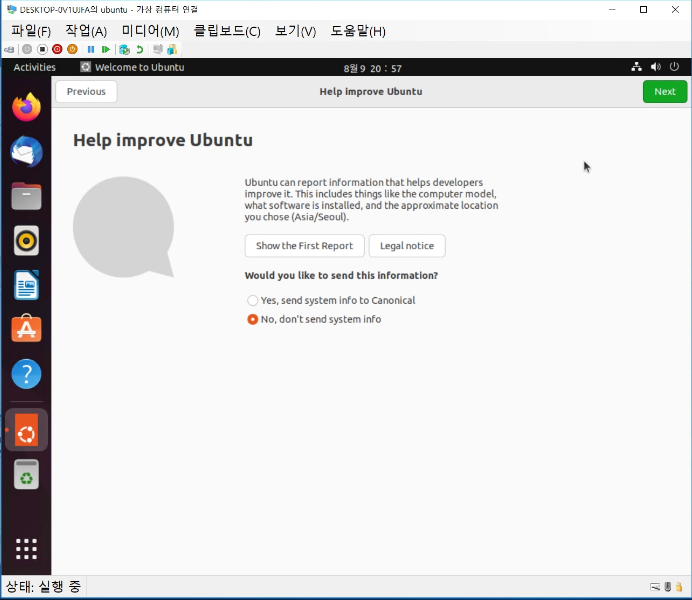The height and width of the screenshot is (600, 692).
Task: Open the 보기(V) menu
Action: (x=296, y=31)
